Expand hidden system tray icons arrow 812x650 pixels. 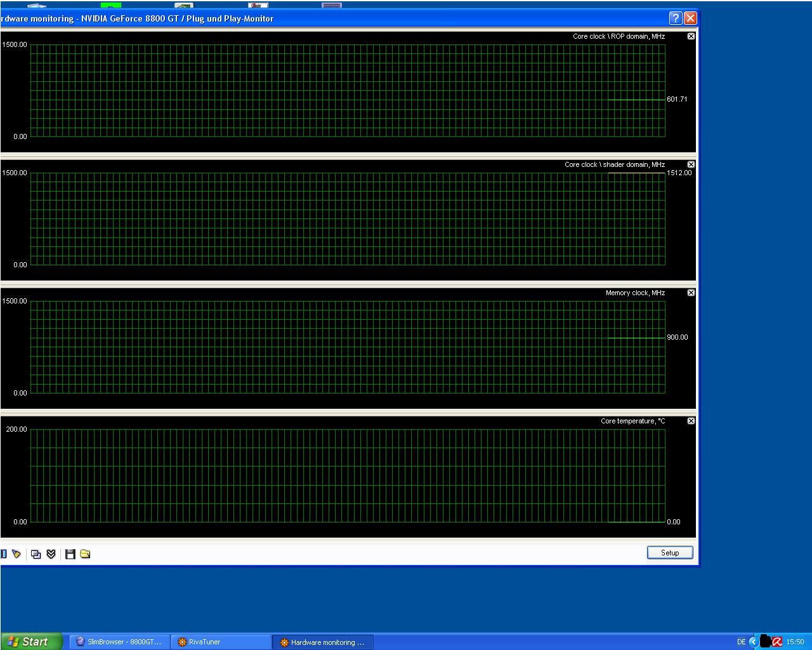click(754, 642)
